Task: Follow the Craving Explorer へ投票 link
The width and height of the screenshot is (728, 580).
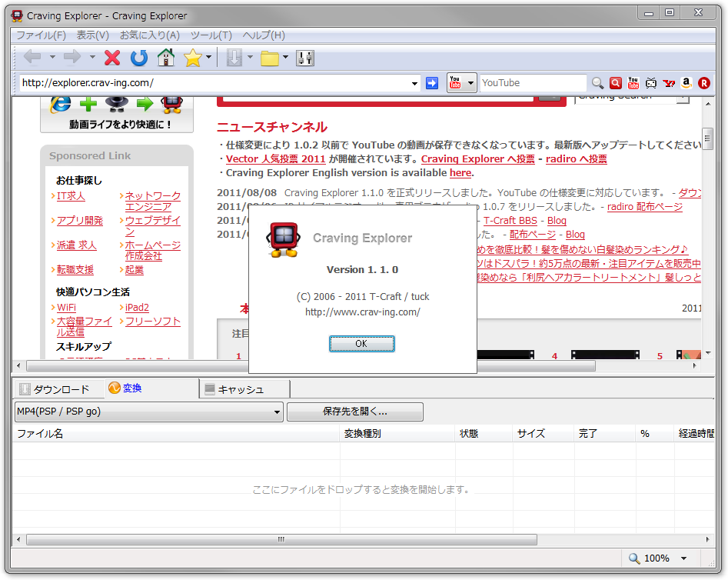Action: pos(477,159)
